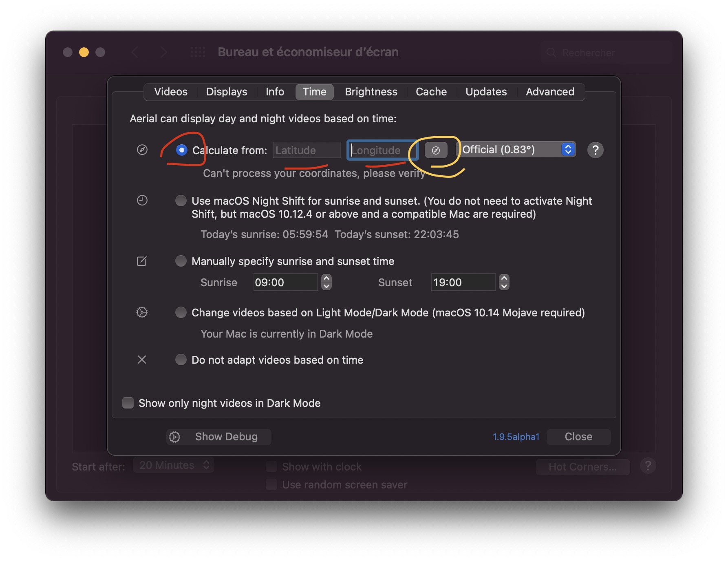Select Manually specify sunrise and sunset radio
The height and width of the screenshot is (561, 728).
(x=181, y=261)
